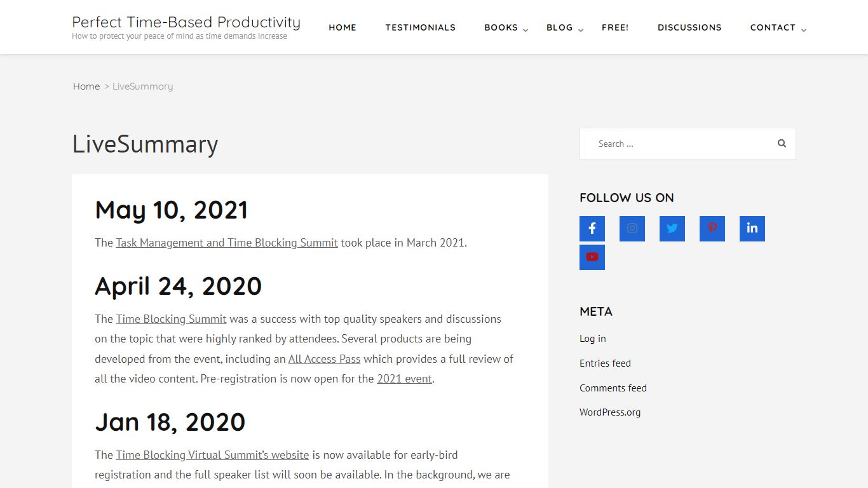
Task: Open the Discussions menu item
Action: pyautogui.click(x=689, y=27)
